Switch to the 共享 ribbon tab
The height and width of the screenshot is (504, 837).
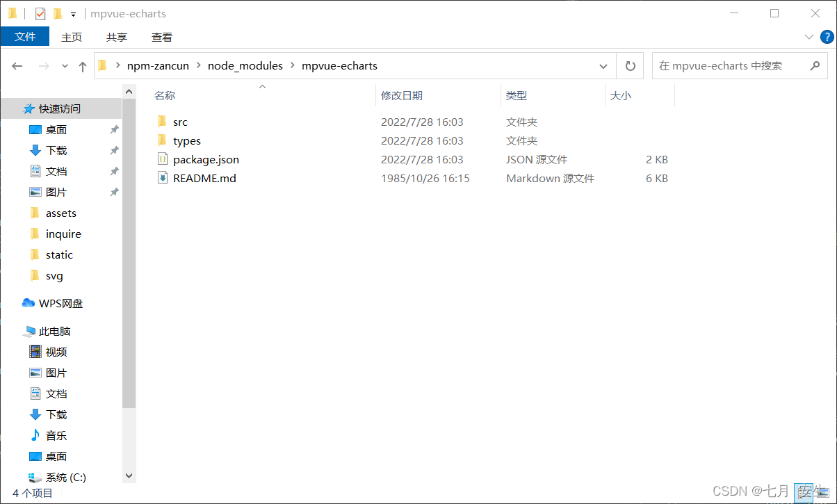pyautogui.click(x=116, y=37)
